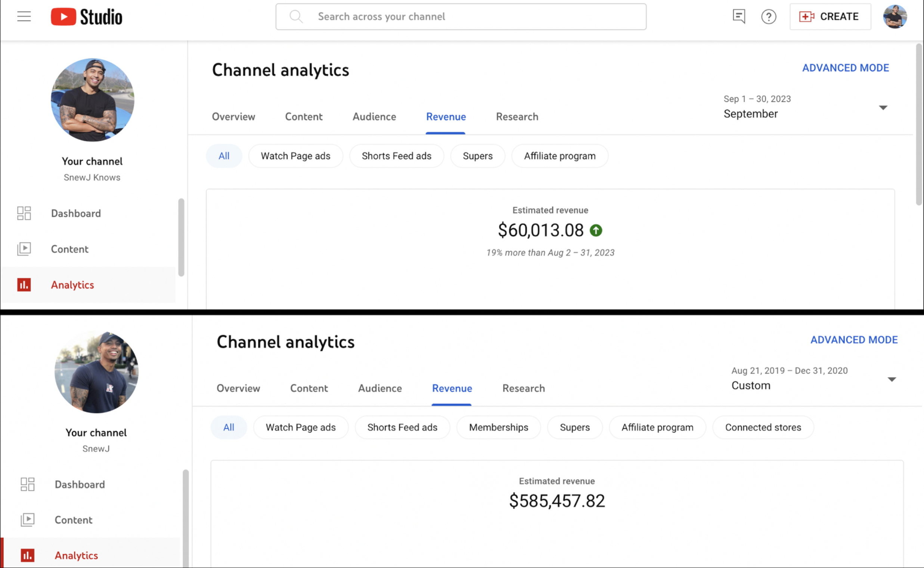Image resolution: width=924 pixels, height=568 pixels.
Task: Select Revenue tab in September analytics
Action: coord(446,117)
